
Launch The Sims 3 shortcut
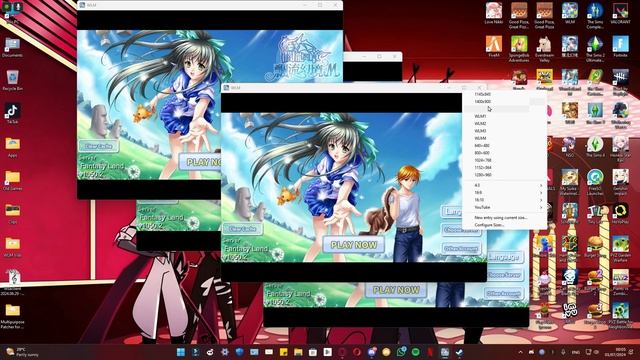coord(595,114)
